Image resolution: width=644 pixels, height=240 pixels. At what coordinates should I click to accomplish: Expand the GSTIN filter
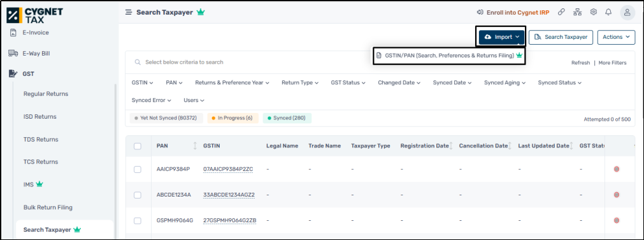[142, 83]
